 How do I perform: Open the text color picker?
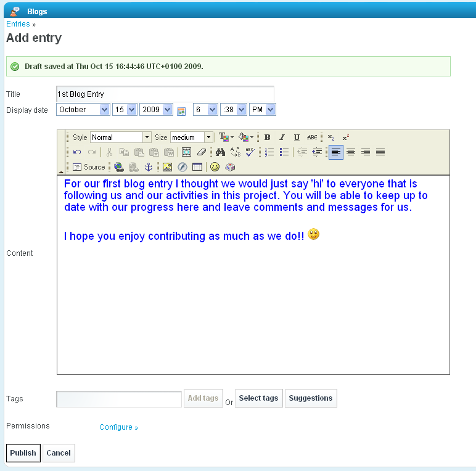click(x=226, y=137)
